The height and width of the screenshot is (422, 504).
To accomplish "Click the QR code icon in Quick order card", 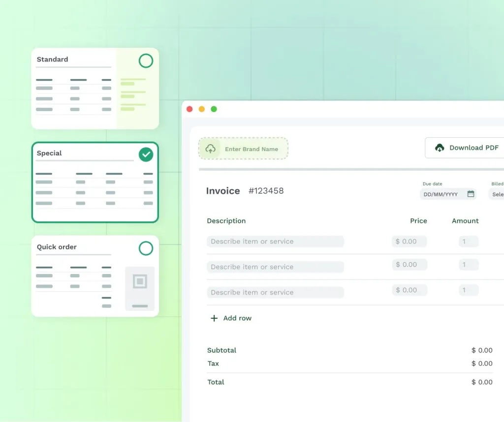I will 140,281.
